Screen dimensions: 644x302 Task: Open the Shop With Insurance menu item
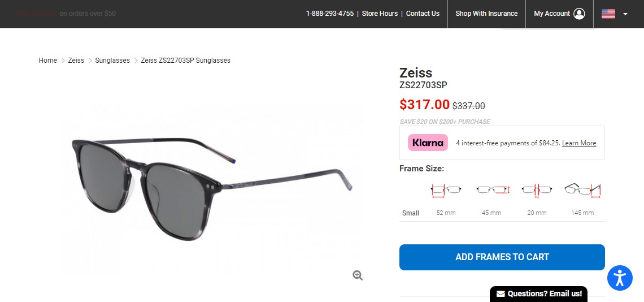pyautogui.click(x=486, y=14)
